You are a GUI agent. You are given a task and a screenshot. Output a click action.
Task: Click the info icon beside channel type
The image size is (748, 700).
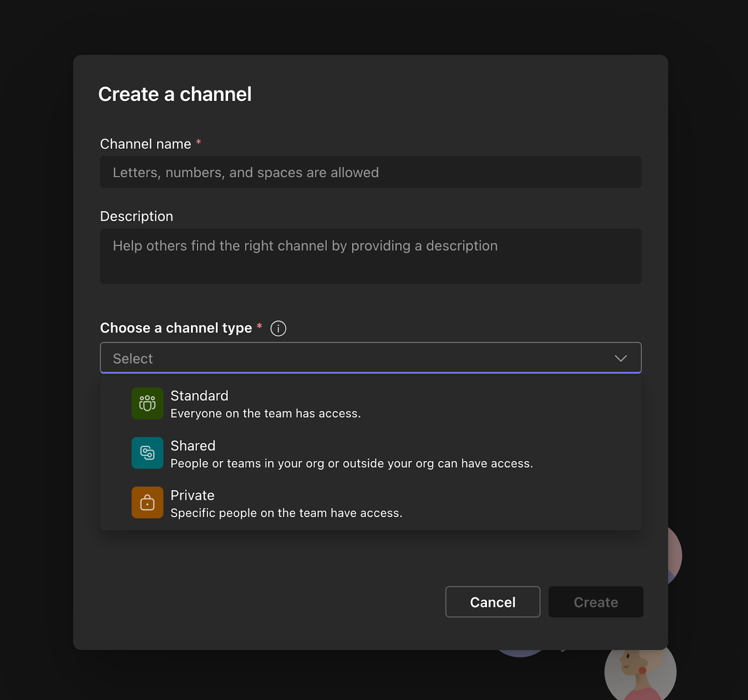point(278,328)
